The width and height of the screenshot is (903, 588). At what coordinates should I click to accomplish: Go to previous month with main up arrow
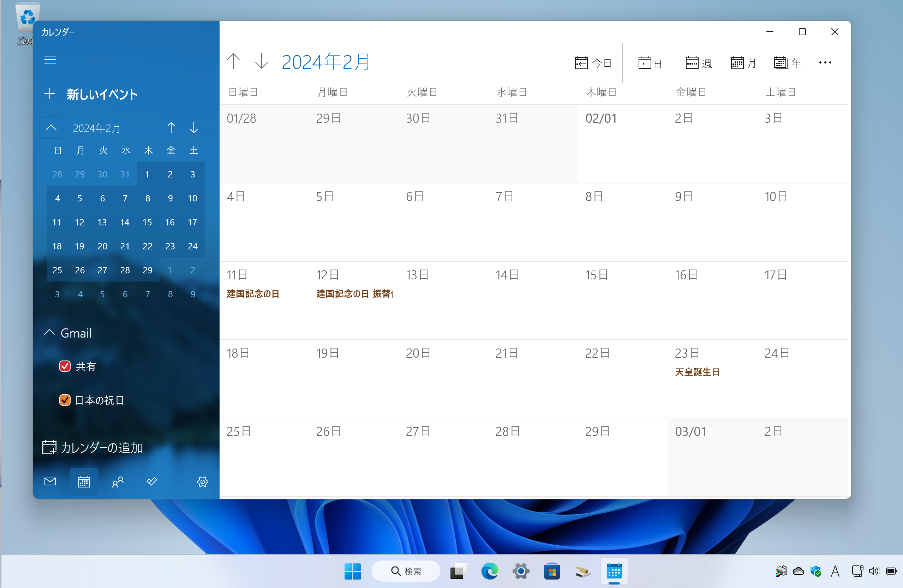pyautogui.click(x=233, y=62)
